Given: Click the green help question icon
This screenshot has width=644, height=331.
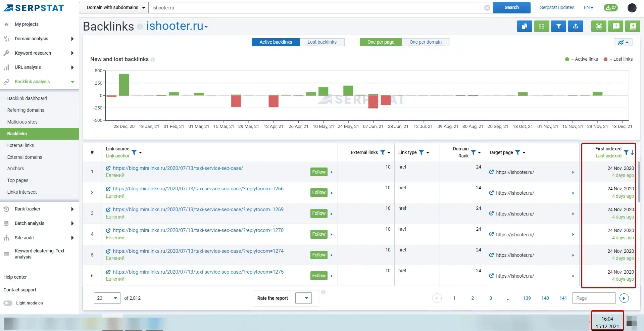Looking at the screenshot, I should 633,26.
